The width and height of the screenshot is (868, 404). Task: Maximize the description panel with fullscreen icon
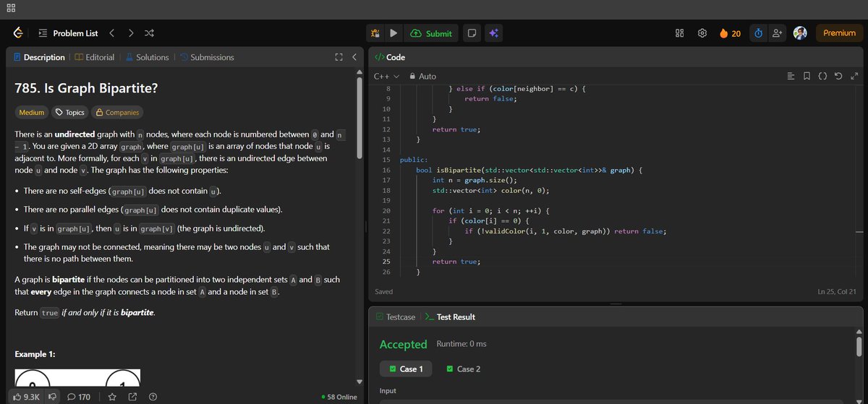pyautogui.click(x=339, y=57)
